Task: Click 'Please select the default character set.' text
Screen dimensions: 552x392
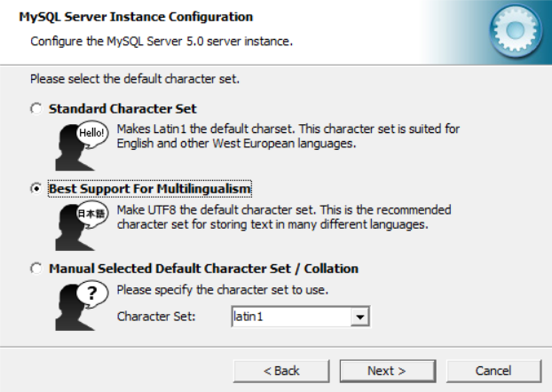Action: (135, 79)
